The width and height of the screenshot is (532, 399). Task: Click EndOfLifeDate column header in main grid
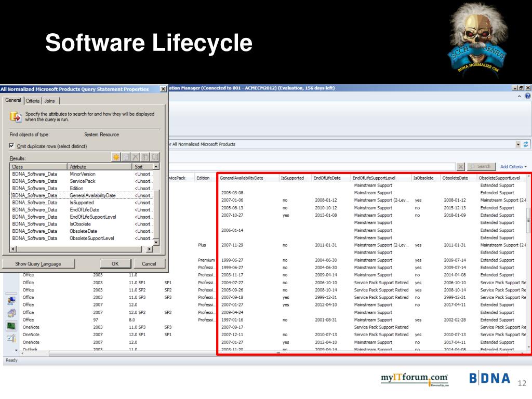[331, 178]
